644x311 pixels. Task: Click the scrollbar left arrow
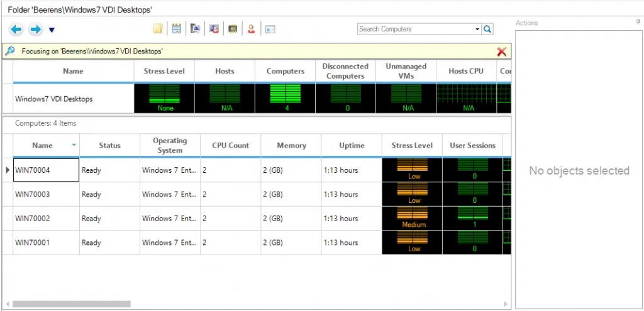[8, 304]
